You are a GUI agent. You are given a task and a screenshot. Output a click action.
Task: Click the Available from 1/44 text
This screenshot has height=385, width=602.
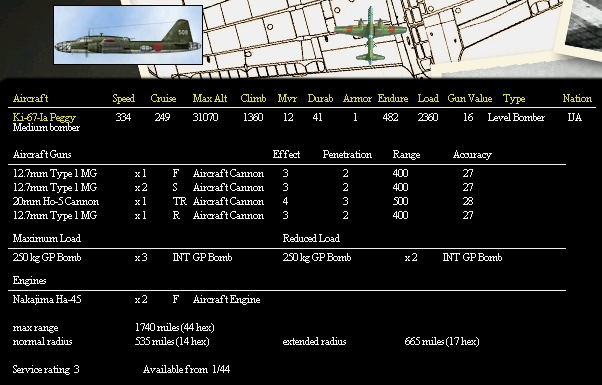(186, 370)
